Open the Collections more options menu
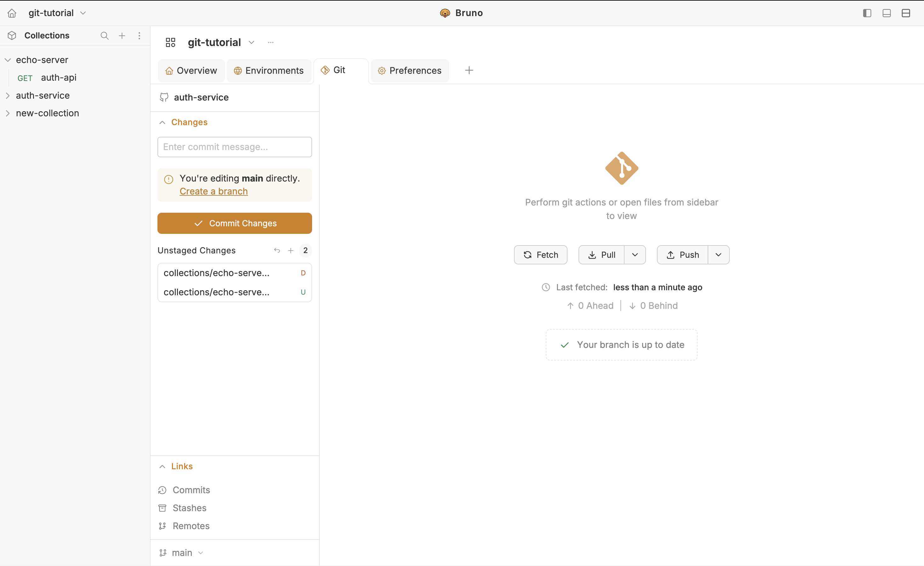 coord(139,36)
